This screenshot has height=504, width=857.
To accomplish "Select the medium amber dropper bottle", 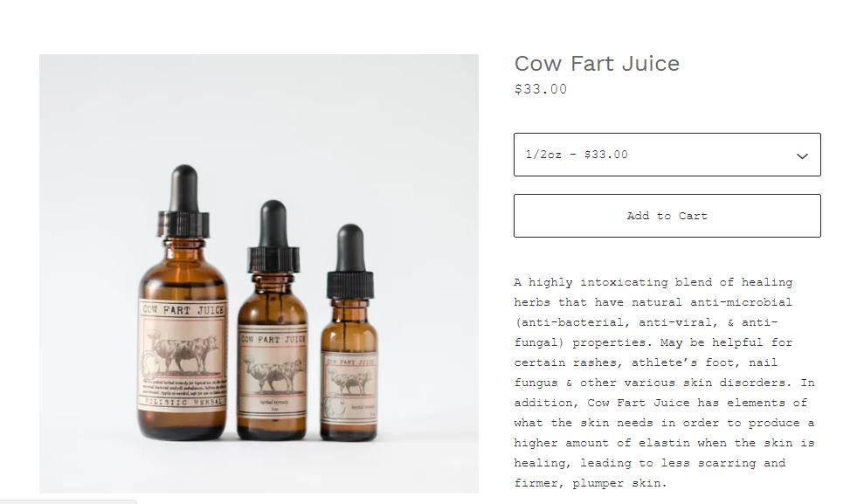I will click(x=273, y=321).
